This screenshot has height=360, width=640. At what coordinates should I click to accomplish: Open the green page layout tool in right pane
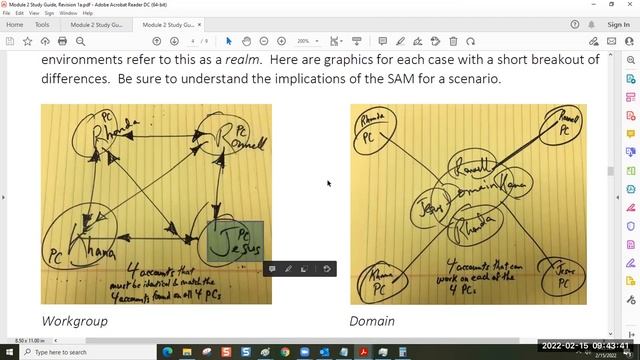[631, 171]
